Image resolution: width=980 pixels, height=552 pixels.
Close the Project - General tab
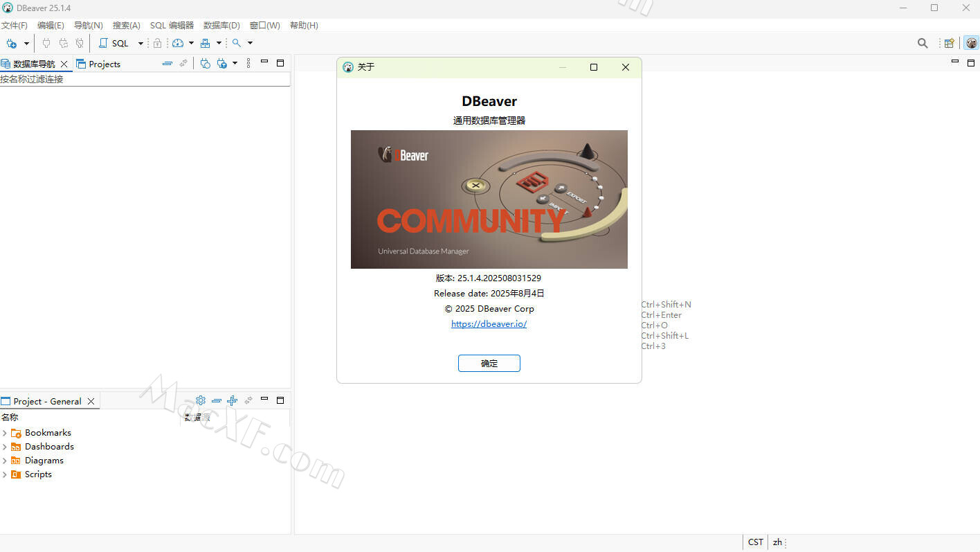point(91,401)
